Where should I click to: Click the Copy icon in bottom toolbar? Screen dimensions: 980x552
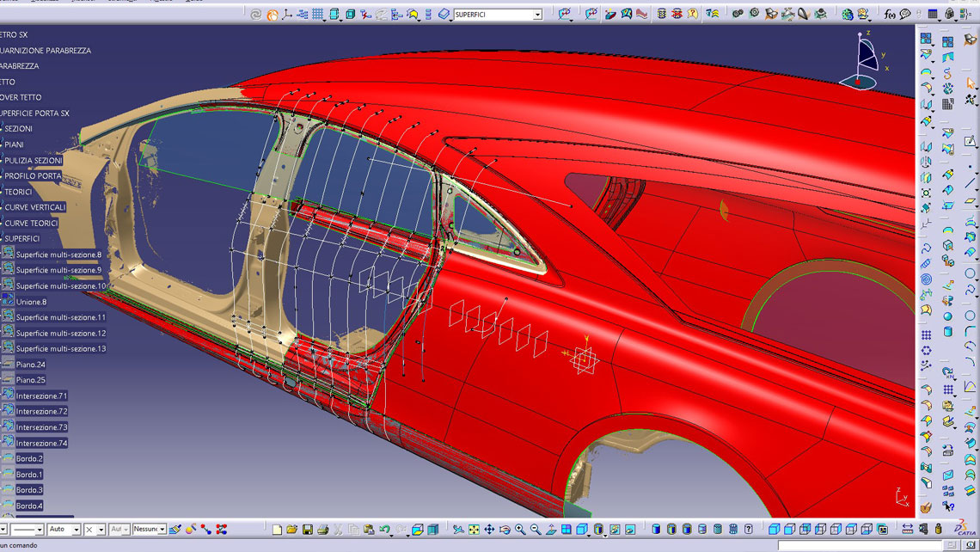coord(353,530)
